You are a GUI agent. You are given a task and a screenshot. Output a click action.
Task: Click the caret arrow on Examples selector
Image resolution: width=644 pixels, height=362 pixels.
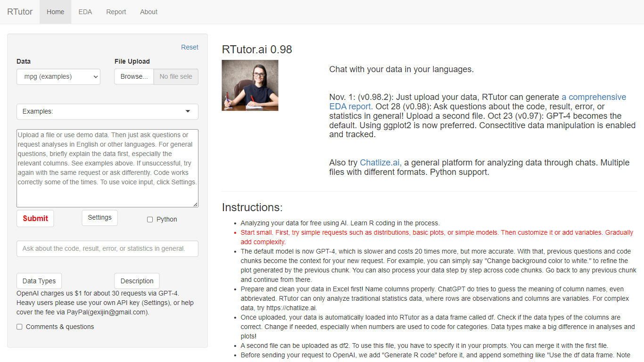click(188, 112)
